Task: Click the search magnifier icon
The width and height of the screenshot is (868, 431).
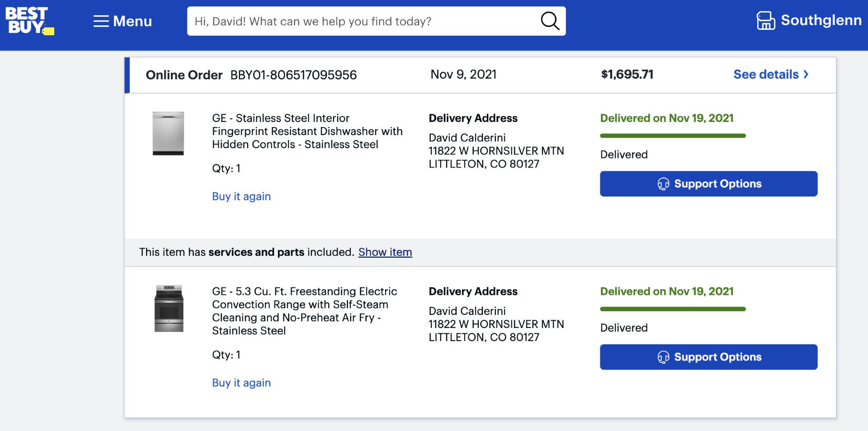Action: (x=550, y=21)
